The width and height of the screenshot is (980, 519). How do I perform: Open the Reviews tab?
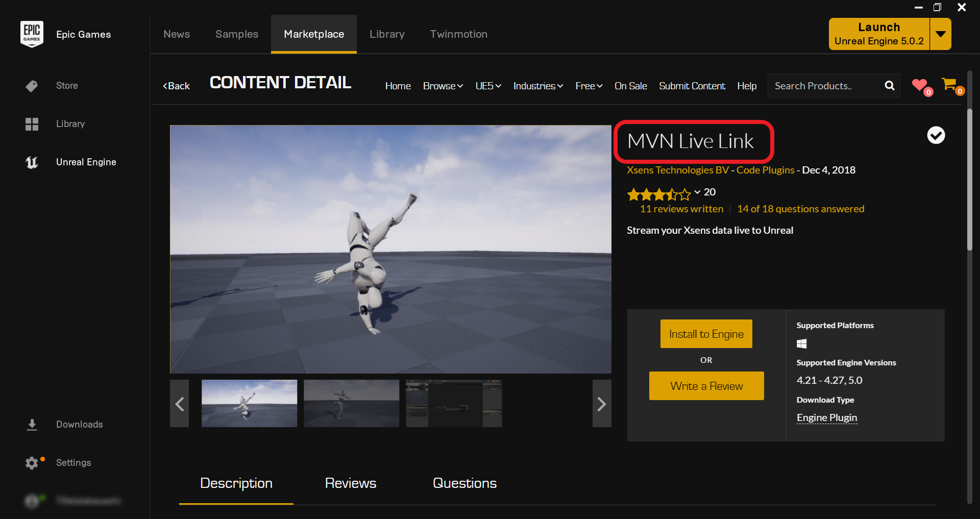351,483
